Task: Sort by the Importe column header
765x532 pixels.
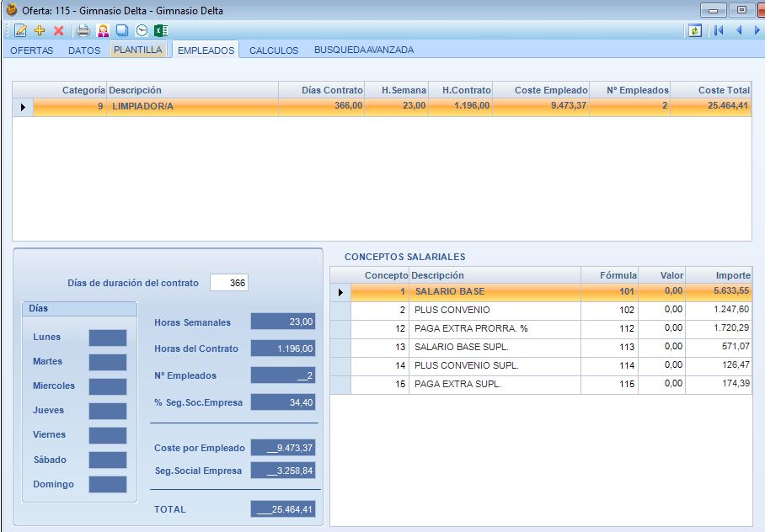Action: point(719,275)
